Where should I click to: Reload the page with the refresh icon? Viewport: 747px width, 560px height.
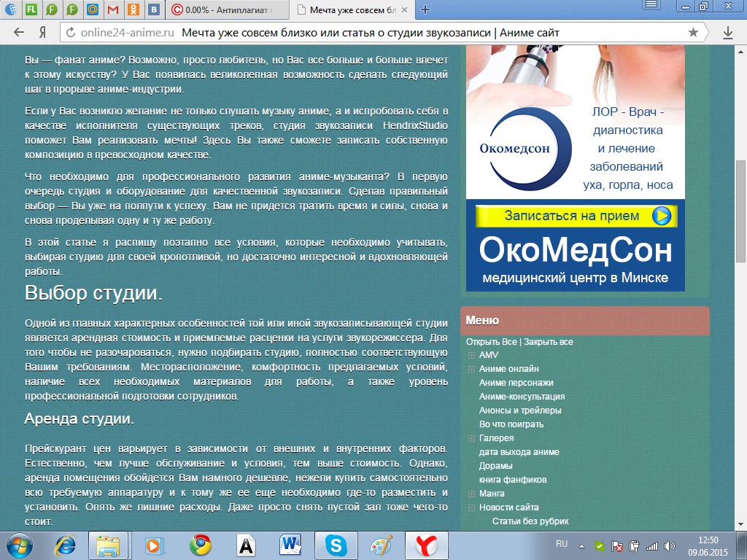pyautogui.click(x=71, y=32)
